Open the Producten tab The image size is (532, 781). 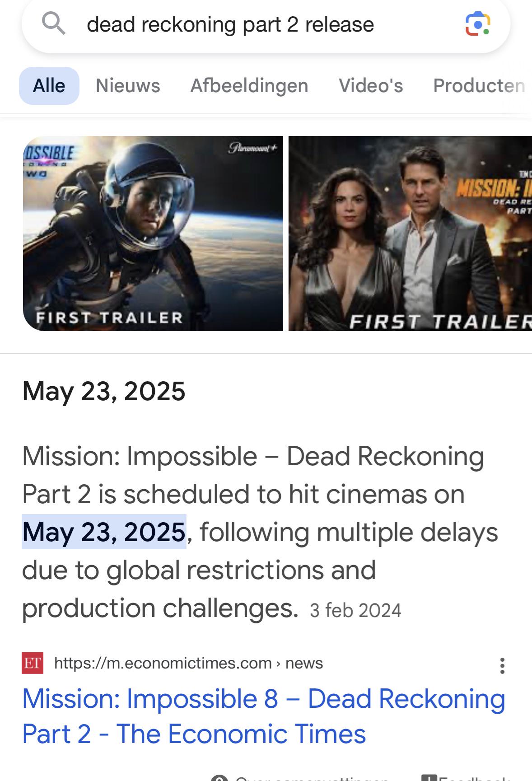pos(480,85)
